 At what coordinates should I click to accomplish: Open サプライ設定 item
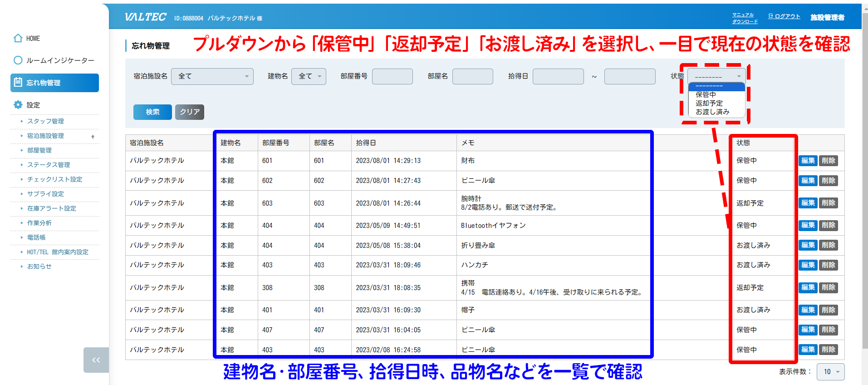pyautogui.click(x=45, y=194)
